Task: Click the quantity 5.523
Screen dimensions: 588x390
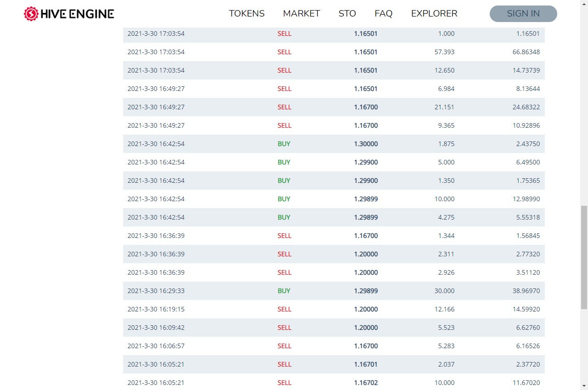Action: [x=446, y=328]
